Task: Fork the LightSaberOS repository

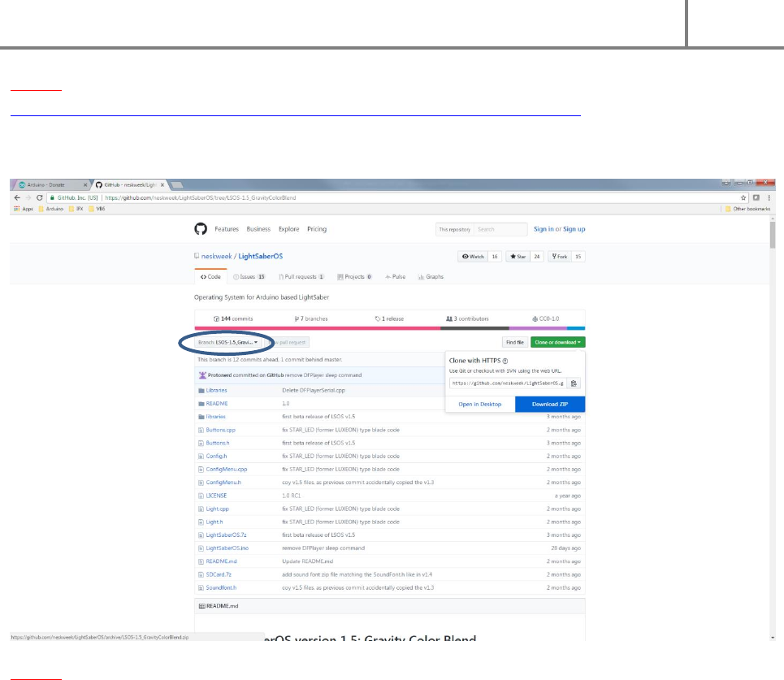Action: point(560,257)
